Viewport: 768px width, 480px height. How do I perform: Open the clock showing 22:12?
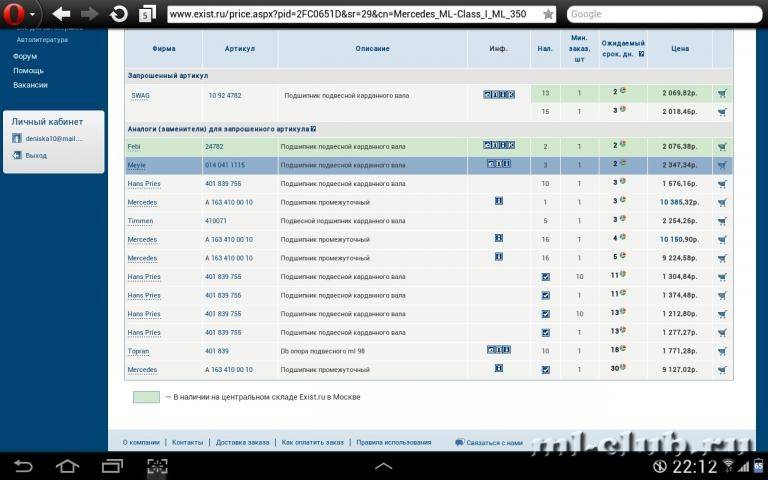tap(695, 466)
